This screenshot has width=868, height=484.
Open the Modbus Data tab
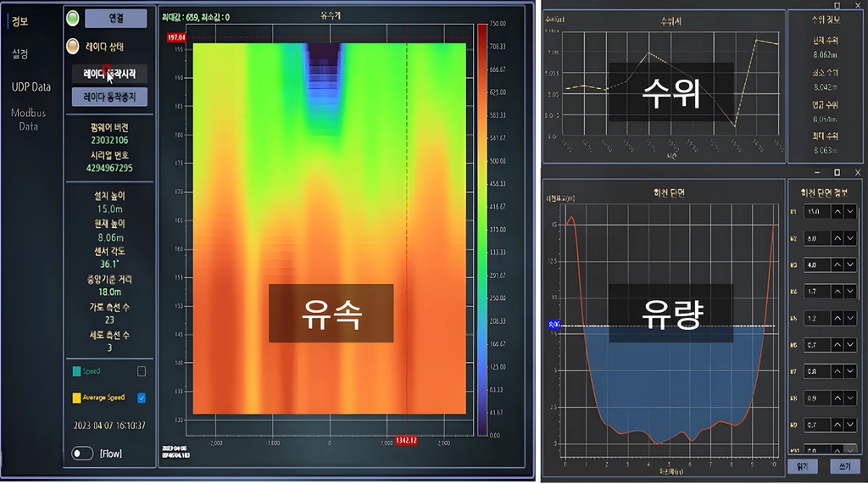pos(28,120)
